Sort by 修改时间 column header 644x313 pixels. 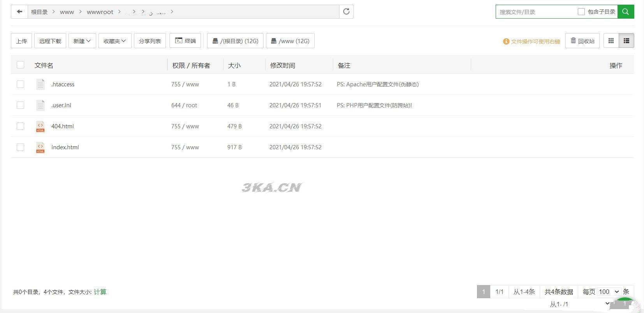(283, 65)
